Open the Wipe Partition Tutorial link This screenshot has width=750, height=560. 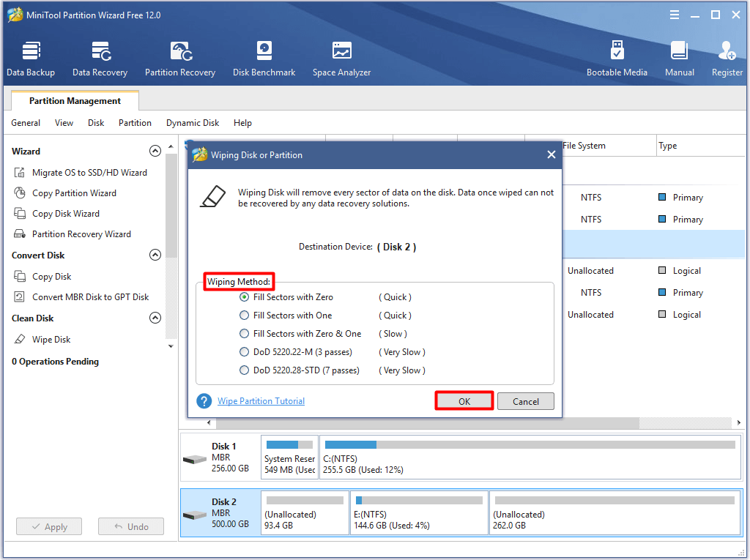[x=261, y=400]
